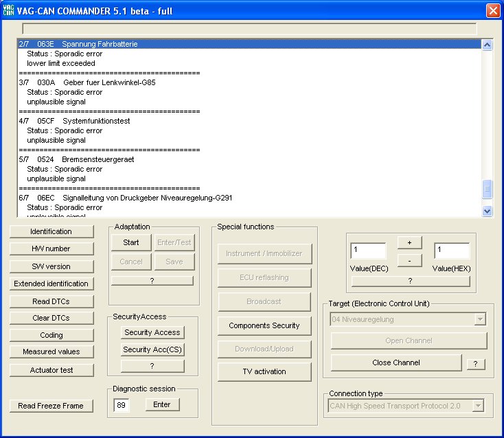This screenshot has height=438, width=504.
Task: Click the 'lower limit exceeded' line
Action: pyautogui.click(x=61, y=63)
